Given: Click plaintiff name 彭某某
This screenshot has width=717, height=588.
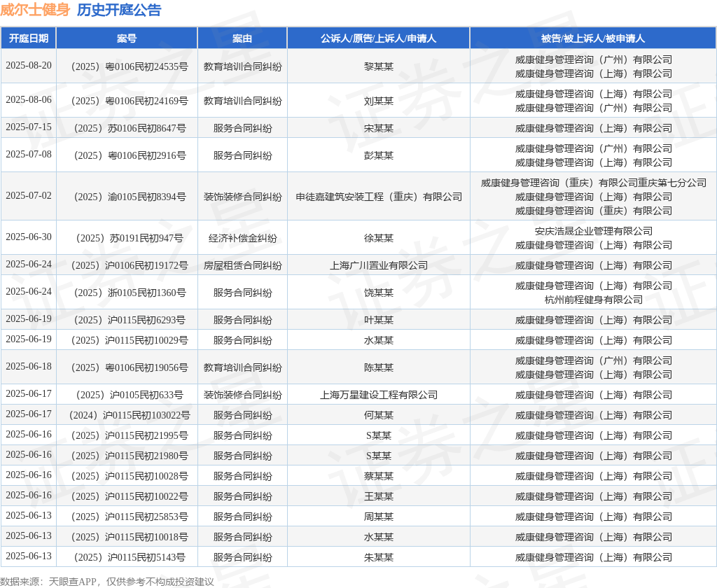Looking at the screenshot, I should point(379,156).
